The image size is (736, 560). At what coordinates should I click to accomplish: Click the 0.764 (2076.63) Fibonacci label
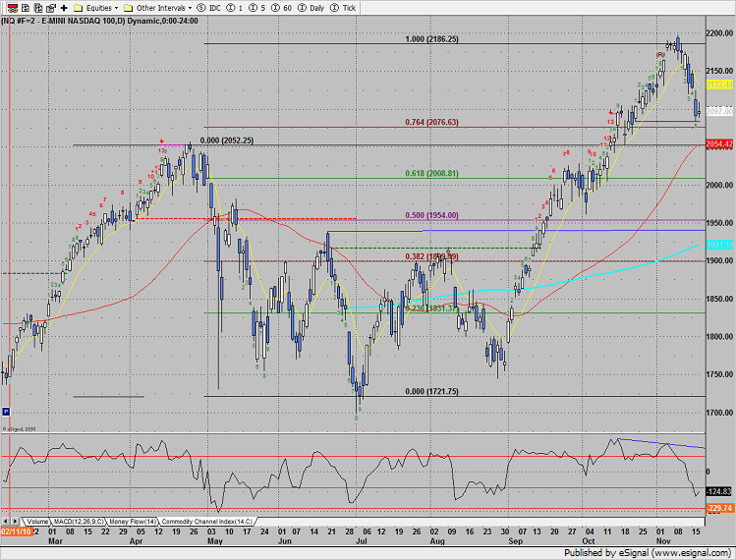tap(431, 122)
